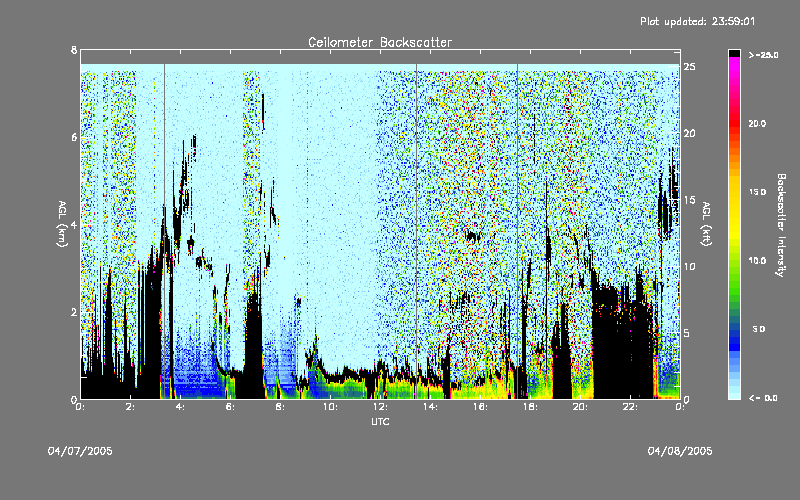Click the start date 04/07/2005 label
Screen dimensions: 800x500
(x=80, y=451)
